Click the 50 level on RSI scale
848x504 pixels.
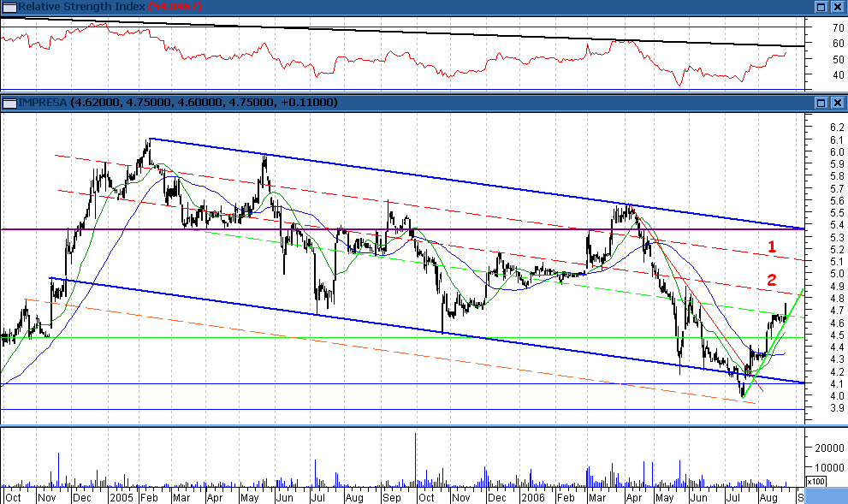pyautogui.click(x=839, y=59)
